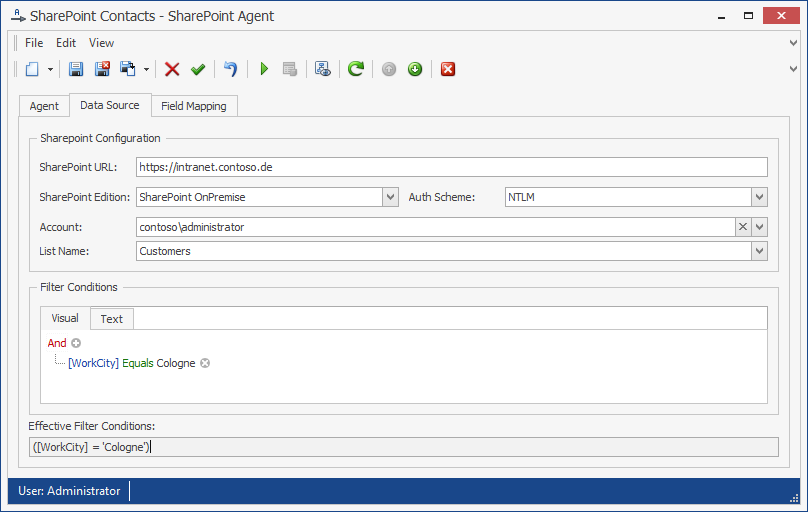
Task: Maximize the SharePoint Agent window
Action: (748, 16)
